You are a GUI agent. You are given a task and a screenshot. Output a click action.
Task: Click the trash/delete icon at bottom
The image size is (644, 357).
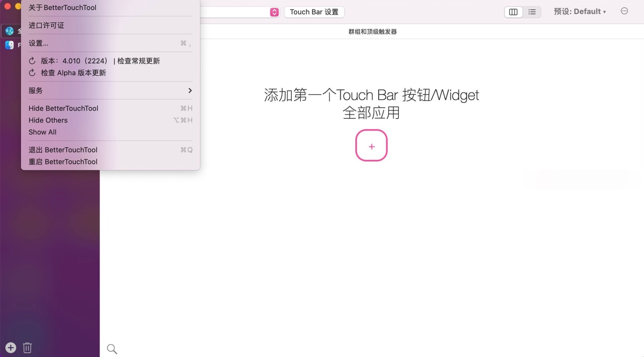(27, 348)
